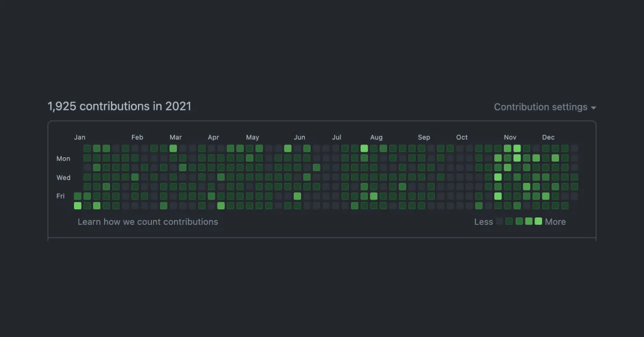The width and height of the screenshot is (644, 337).
Task: Select the middle legend swatch between Less and More
Action: coord(519,221)
